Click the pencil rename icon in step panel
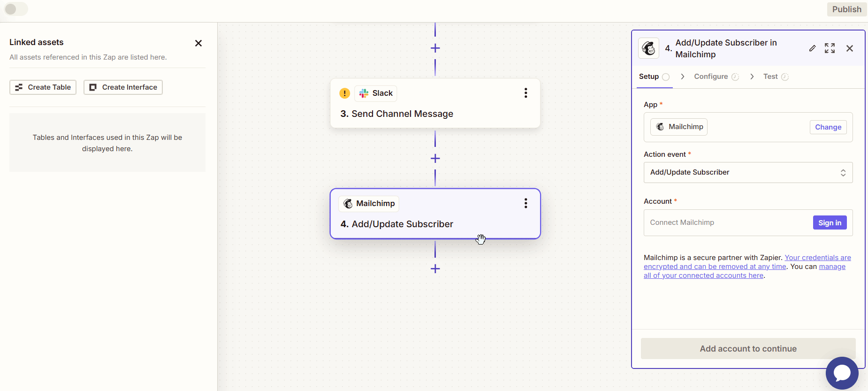This screenshot has width=868, height=391. click(x=812, y=48)
